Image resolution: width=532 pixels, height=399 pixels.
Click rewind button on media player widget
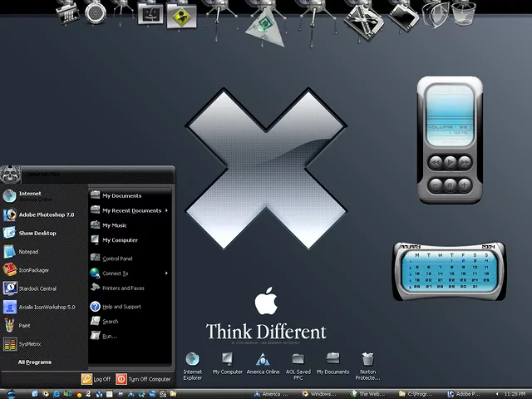[x=435, y=163]
